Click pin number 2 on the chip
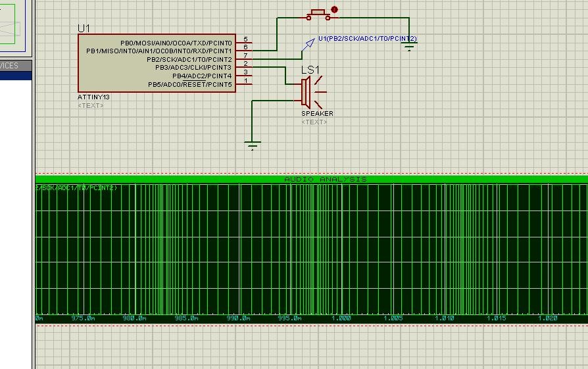This screenshot has width=588, height=369. pos(245,64)
